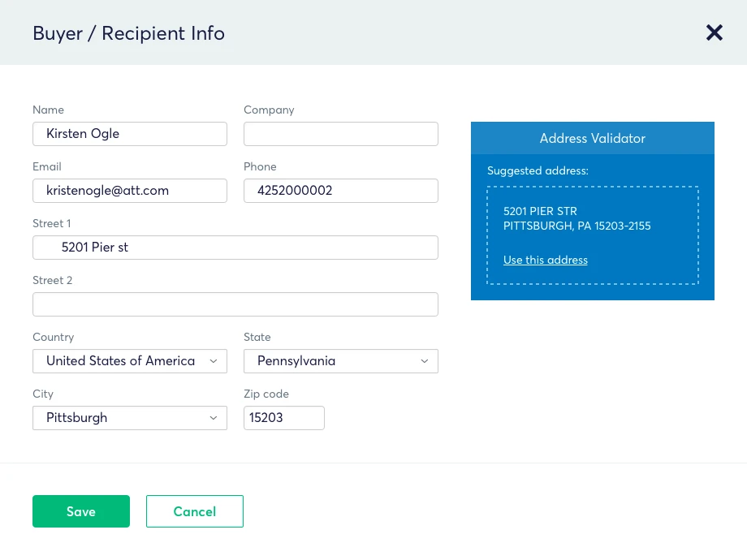Image resolution: width=747 pixels, height=560 pixels.
Task: Close the Buyer / Recipient Info dialog
Action: click(714, 32)
